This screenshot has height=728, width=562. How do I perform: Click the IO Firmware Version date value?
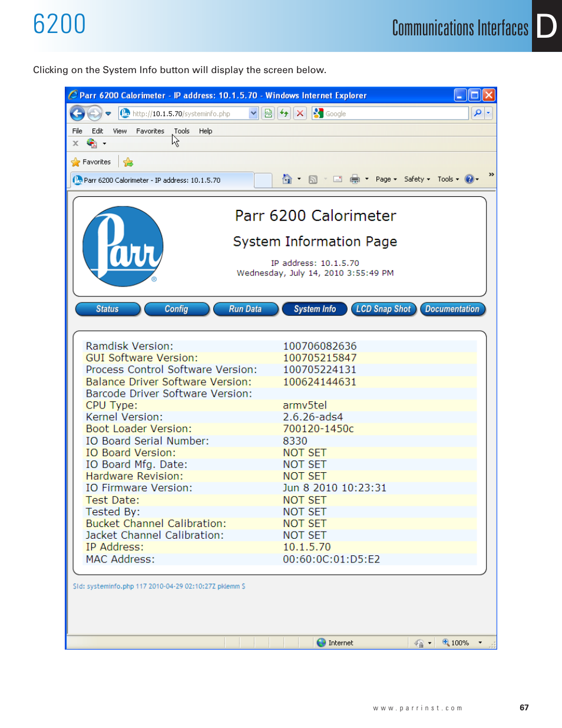(335, 488)
